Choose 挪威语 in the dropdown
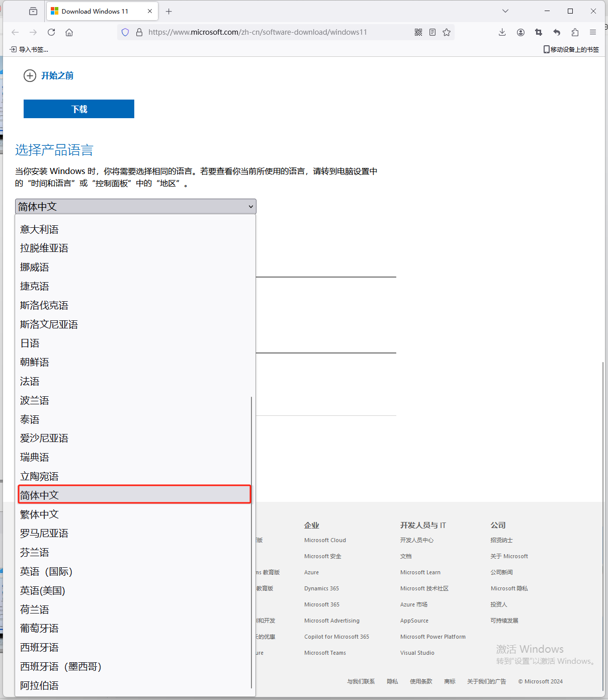 click(x=133, y=267)
